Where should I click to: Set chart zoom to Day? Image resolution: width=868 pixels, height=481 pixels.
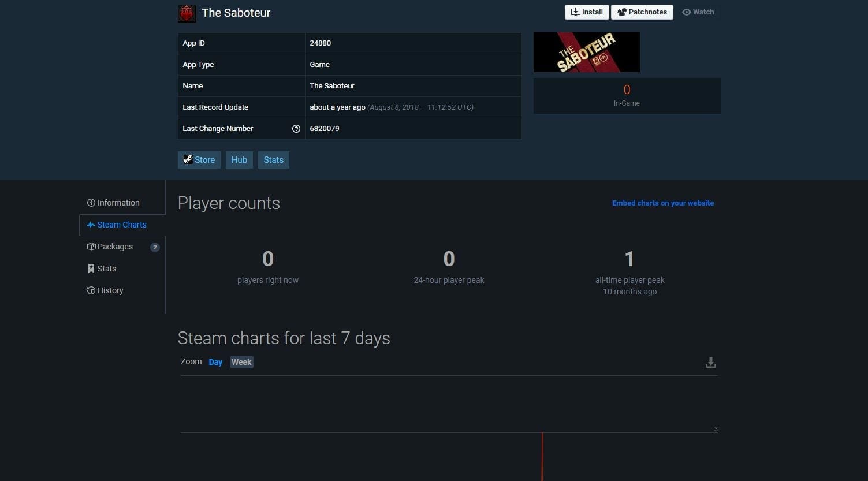pyautogui.click(x=215, y=362)
